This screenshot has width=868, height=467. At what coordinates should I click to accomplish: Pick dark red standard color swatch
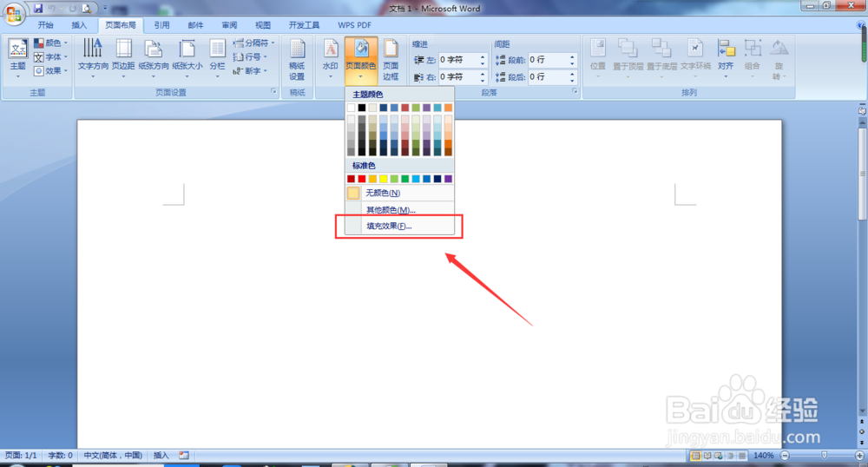pyautogui.click(x=351, y=179)
